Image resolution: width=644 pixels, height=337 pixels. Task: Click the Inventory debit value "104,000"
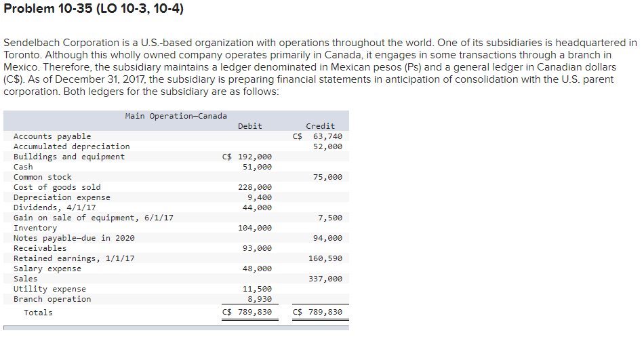point(255,228)
